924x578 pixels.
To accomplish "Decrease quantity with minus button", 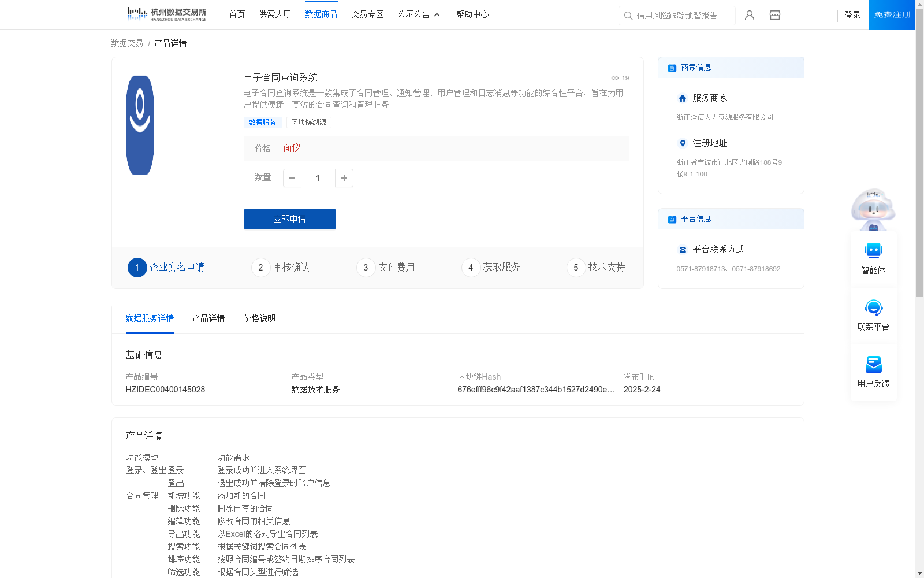I will [x=292, y=178].
